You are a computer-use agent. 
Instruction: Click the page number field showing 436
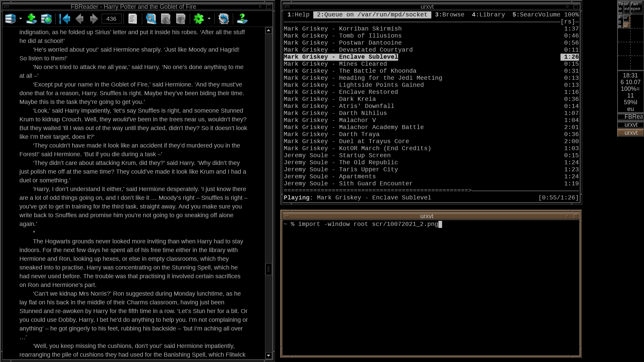tap(111, 19)
